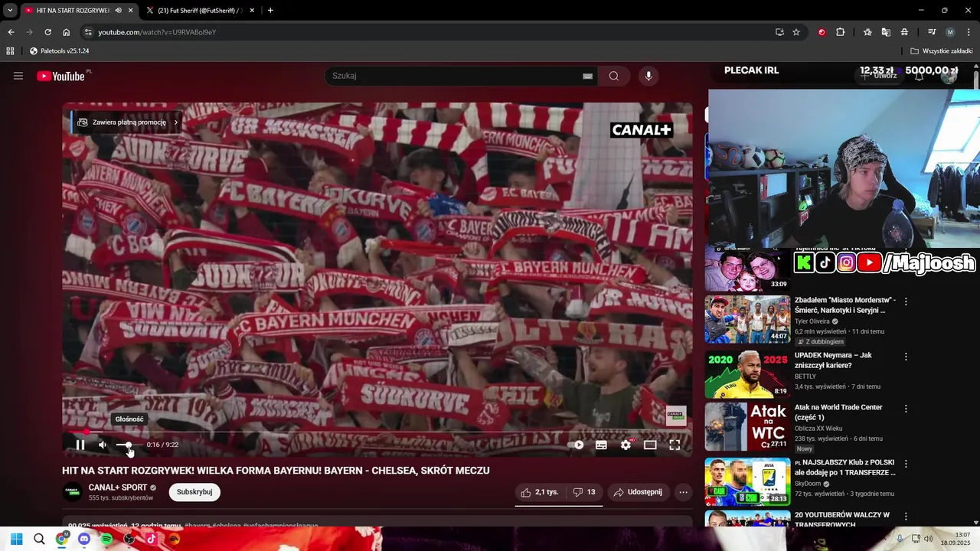This screenshot has height=551, width=980.
Task: Open the Chrome three-dot menu
Action: click(x=969, y=32)
